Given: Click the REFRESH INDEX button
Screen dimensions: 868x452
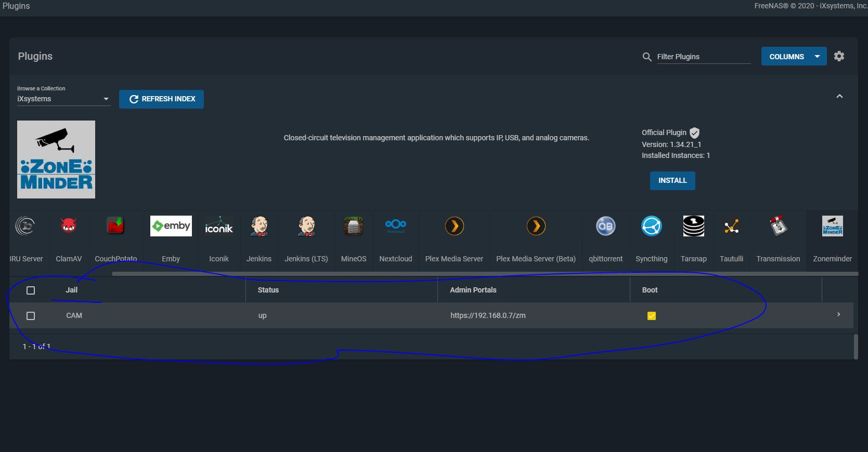Looking at the screenshot, I should 161,99.
